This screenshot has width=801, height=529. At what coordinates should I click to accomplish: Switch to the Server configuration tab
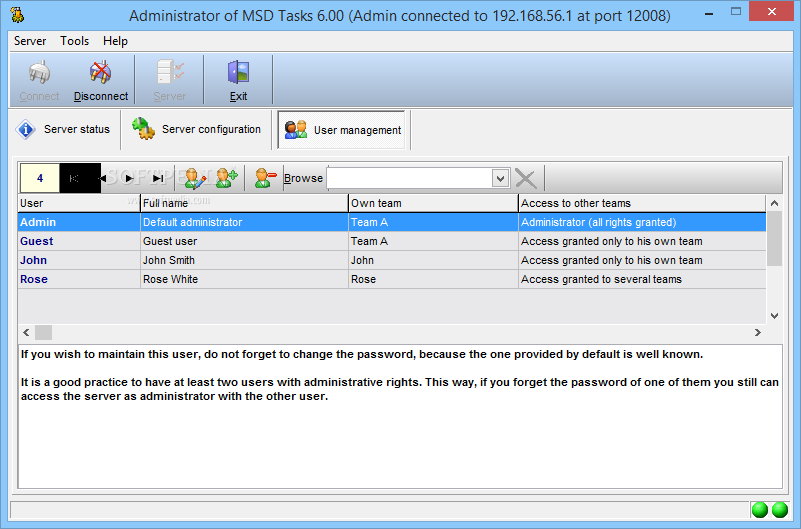pyautogui.click(x=197, y=130)
